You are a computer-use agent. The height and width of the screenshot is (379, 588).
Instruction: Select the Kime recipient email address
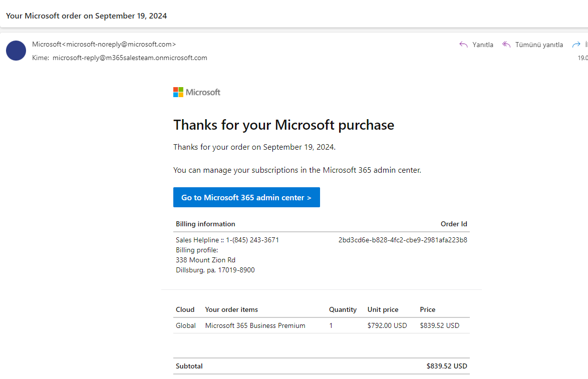pos(130,58)
